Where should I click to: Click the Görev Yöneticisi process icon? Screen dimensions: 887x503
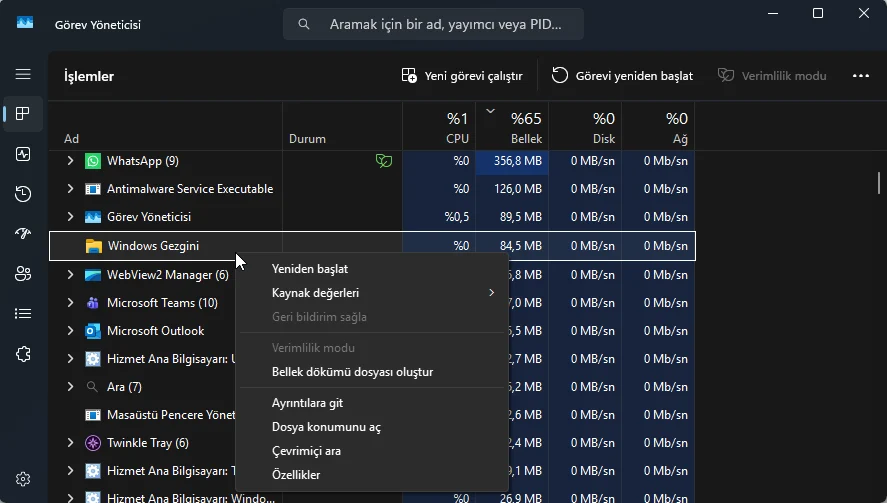[93, 217]
